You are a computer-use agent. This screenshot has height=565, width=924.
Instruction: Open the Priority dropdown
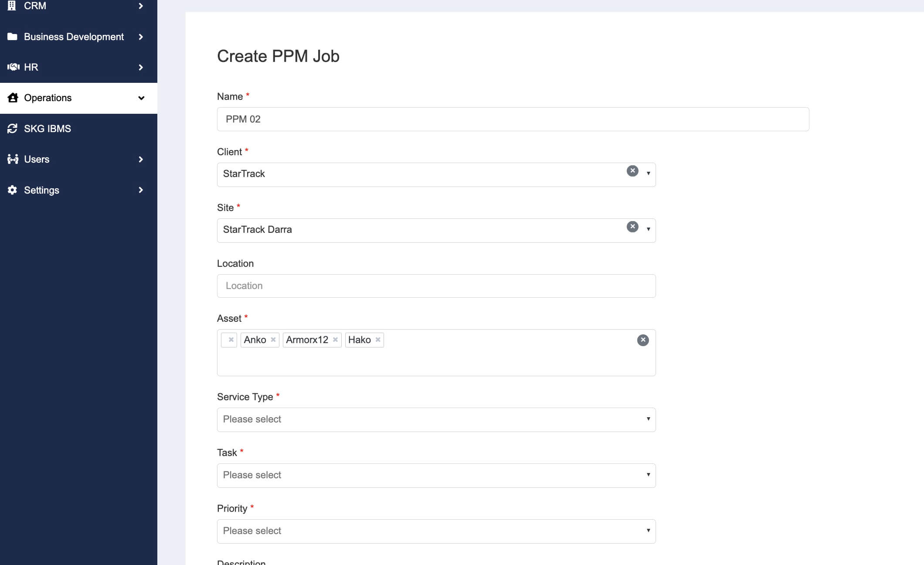(x=436, y=531)
